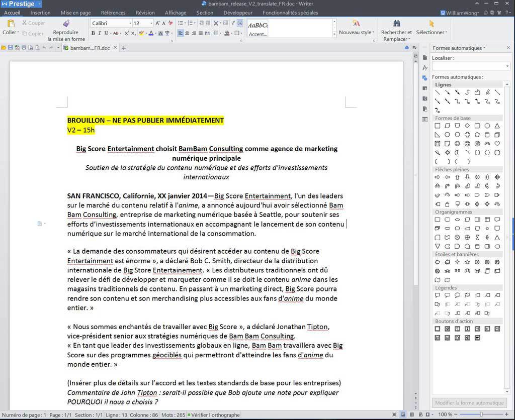The width and height of the screenshot is (515, 420).
Task: Open the Affichage tab
Action: [176, 13]
